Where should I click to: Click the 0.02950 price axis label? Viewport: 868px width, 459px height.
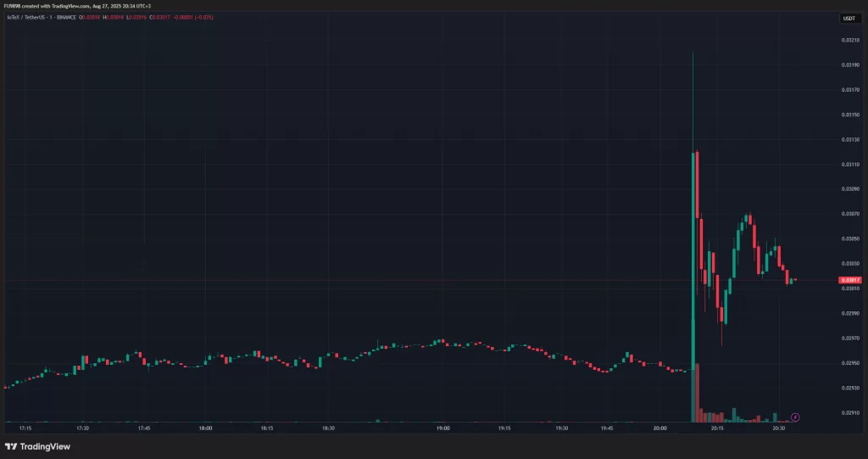pos(849,363)
